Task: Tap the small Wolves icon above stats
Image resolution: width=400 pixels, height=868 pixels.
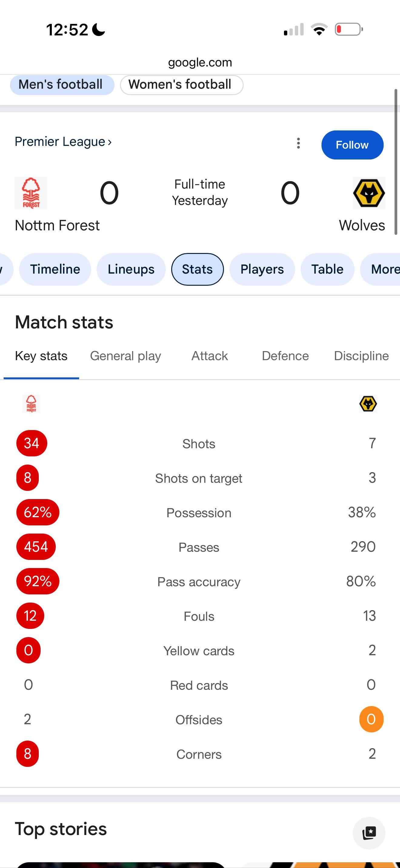Action: click(x=368, y=404)
